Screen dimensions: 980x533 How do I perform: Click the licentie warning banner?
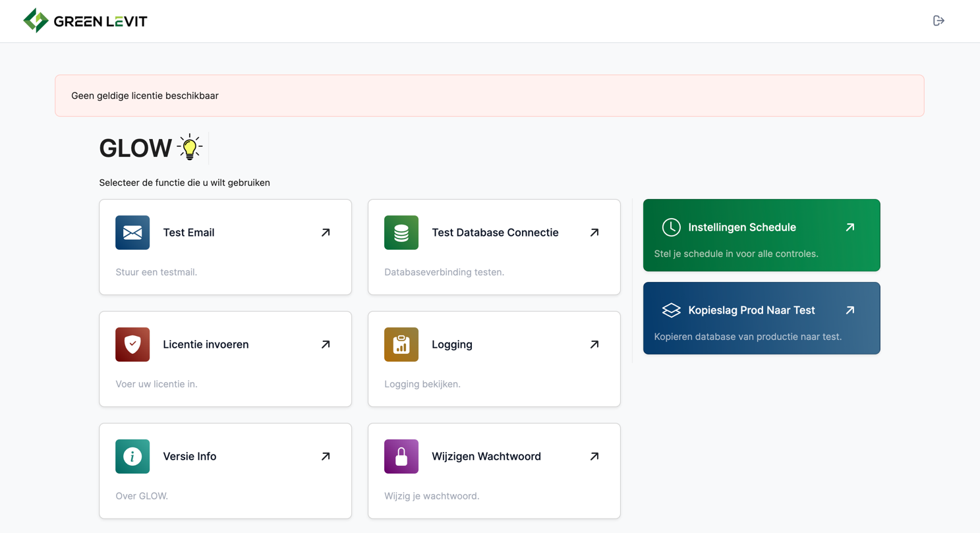point(490,96)
